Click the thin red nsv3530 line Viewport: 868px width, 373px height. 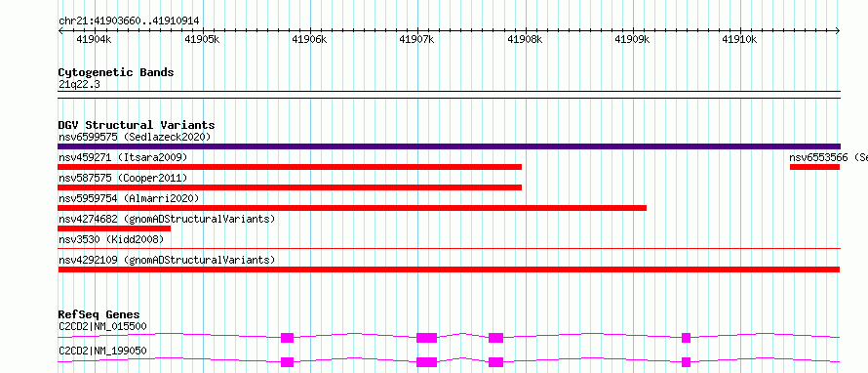pyautogui.click(x=449, y=249)
